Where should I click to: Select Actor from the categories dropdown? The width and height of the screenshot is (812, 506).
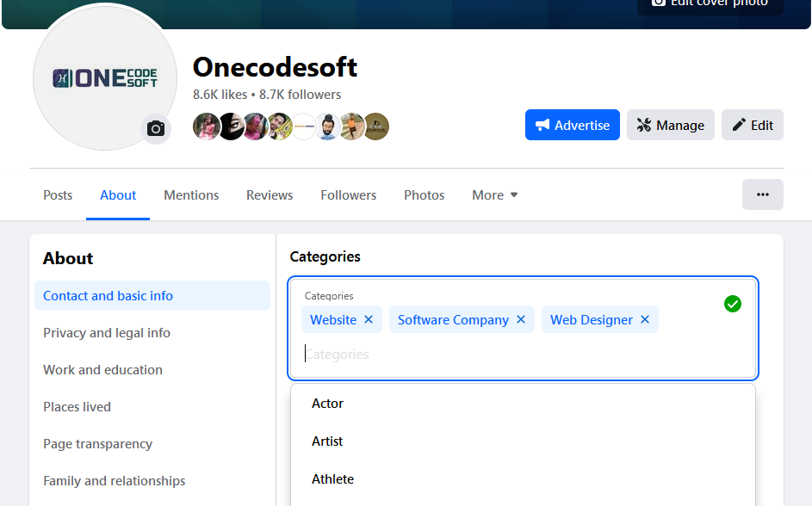point(326,403)
